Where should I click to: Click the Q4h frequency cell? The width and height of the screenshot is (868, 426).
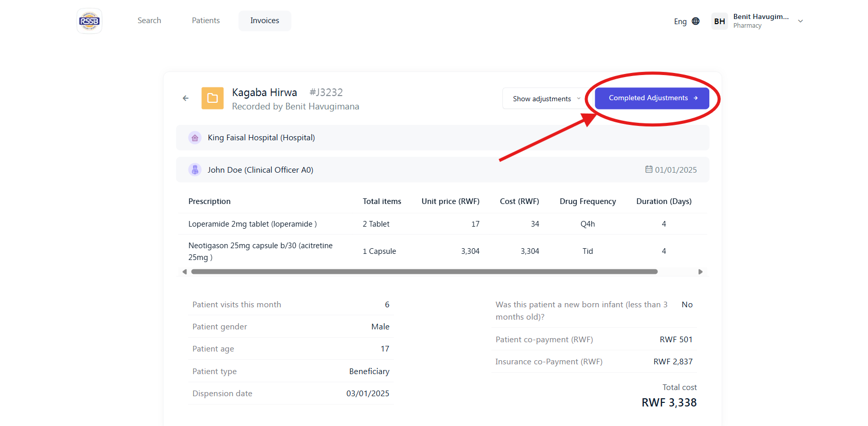pyautogui.click(x=588, y=224)
